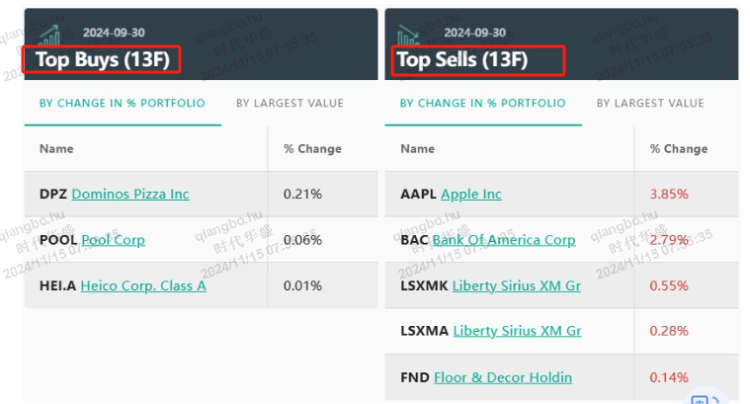Image resolution: width=750 pixels, height=404 pixels.
Task: Open the Heico Corp. Class A link
Action: 143,286
